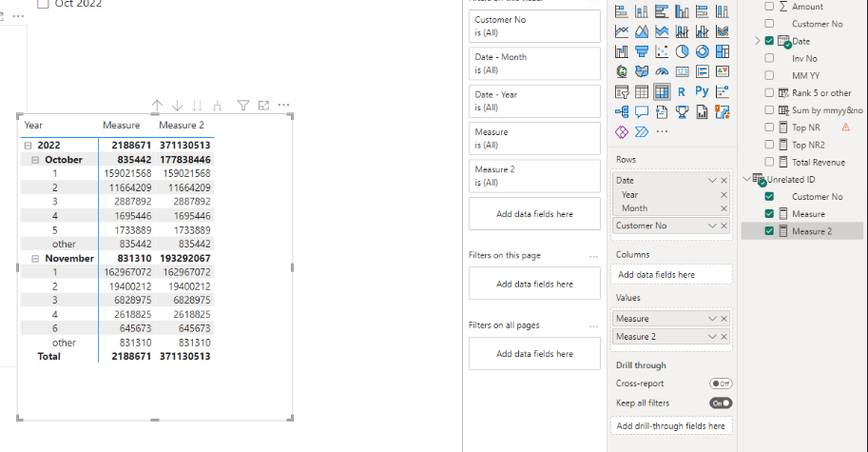The image size is (868, 452).
Task: Open more visuals ellipsis in Visualizations
Action: coord(662,132)
